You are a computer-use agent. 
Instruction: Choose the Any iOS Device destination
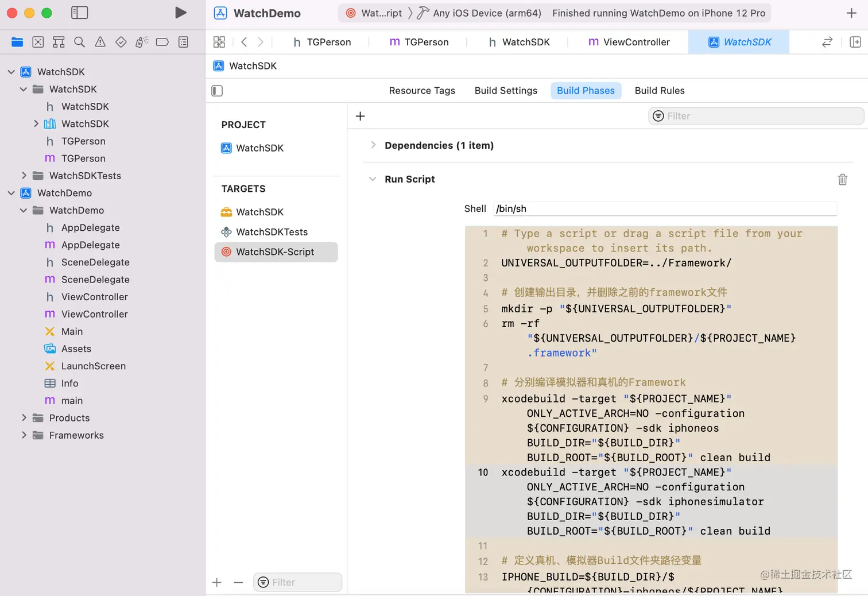tap(479, 13)
